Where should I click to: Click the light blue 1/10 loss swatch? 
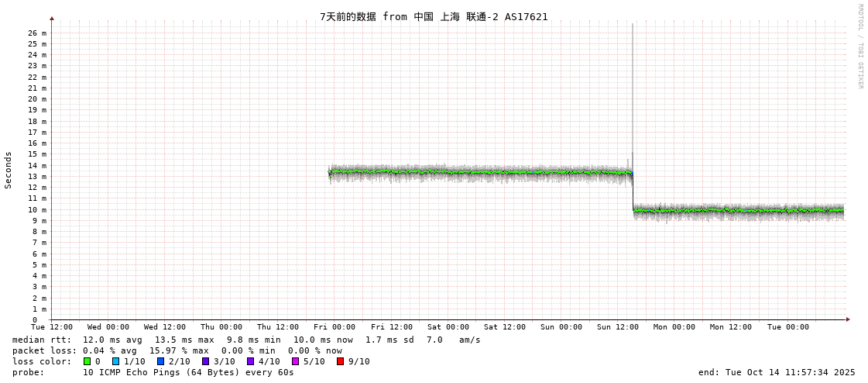115,361
